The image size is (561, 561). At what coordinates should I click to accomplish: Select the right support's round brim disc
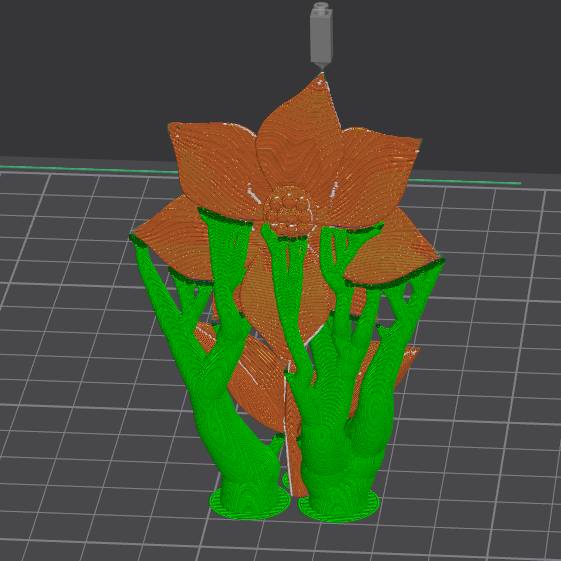[339, 508]
